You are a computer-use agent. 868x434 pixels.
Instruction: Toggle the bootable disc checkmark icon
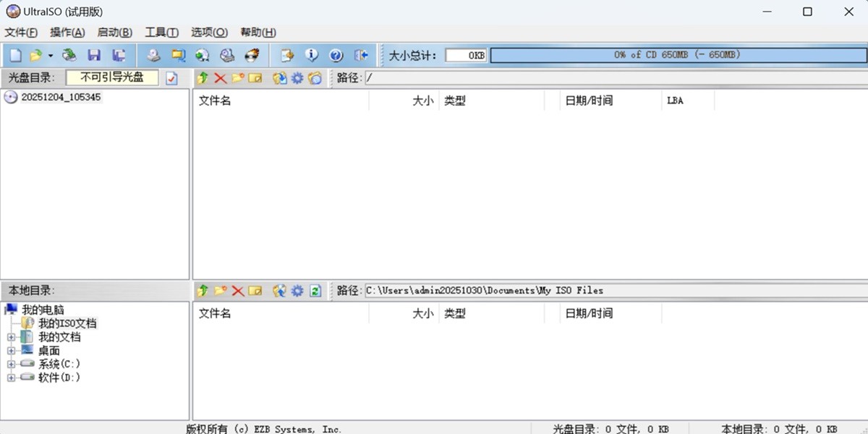[171, 78]
